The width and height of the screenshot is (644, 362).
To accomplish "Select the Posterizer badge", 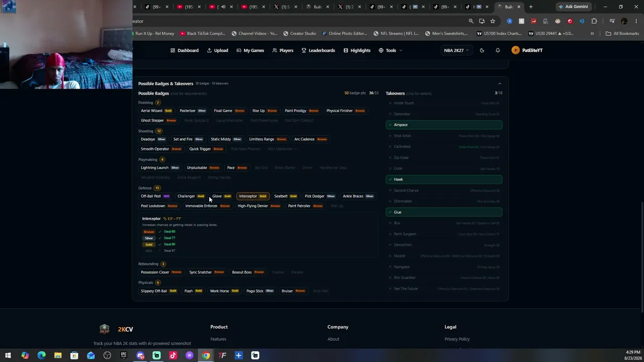I will point(193,111).
